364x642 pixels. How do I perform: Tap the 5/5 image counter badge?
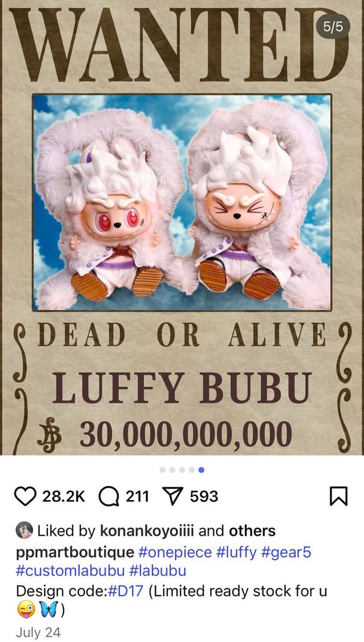coord(333,28)
